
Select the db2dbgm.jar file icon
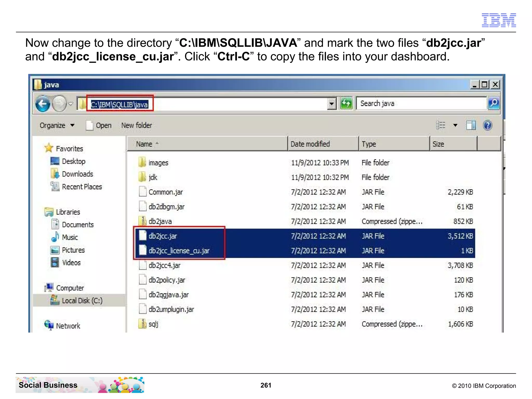(x=143, y=207)
